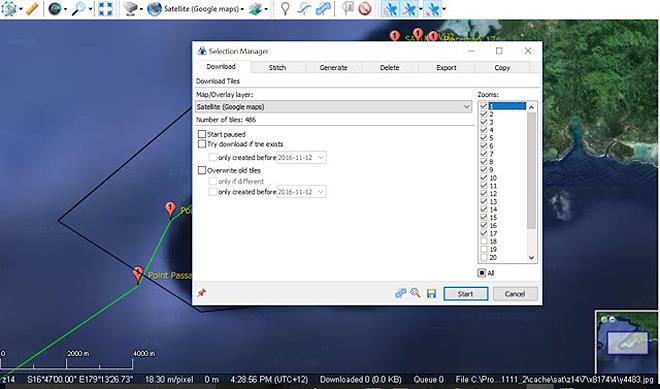Click the red hide placemarks icon
This screenshot has height=389, width=660.
tap(365, 8)
